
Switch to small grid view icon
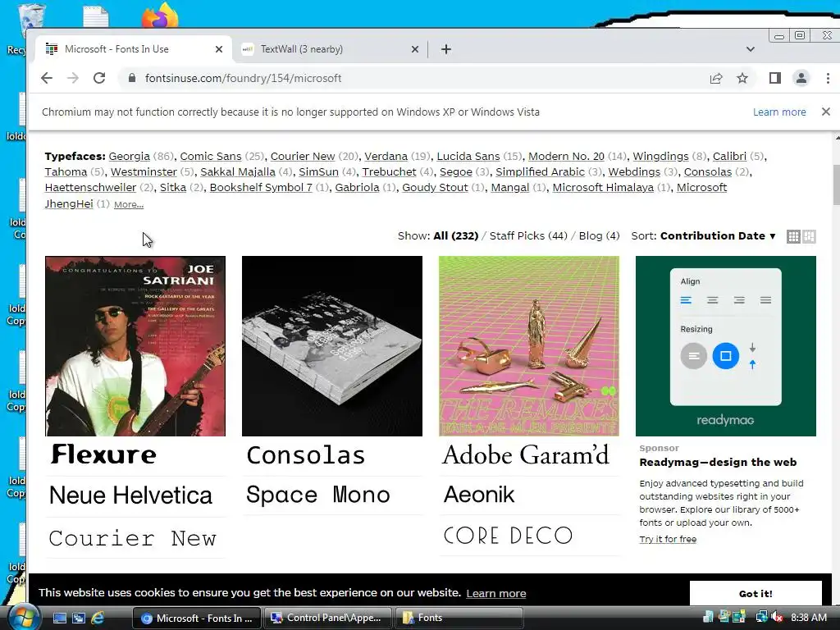793,236
